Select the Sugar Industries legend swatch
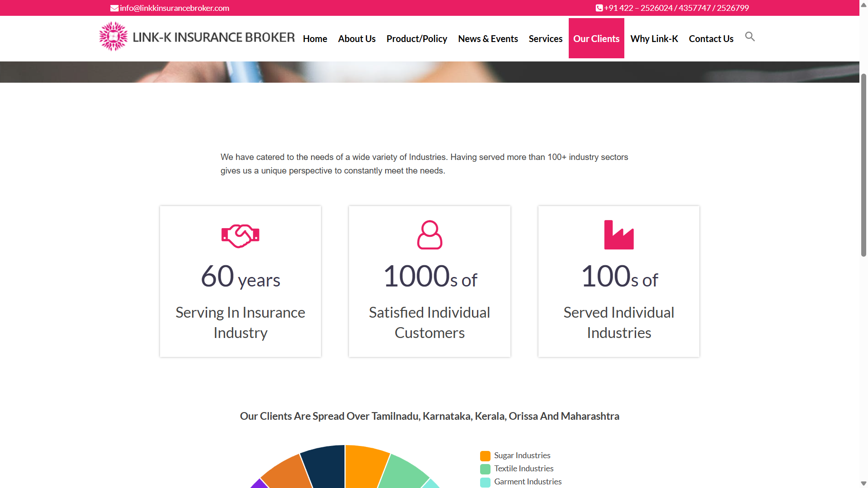 click(x=486, y=456)
